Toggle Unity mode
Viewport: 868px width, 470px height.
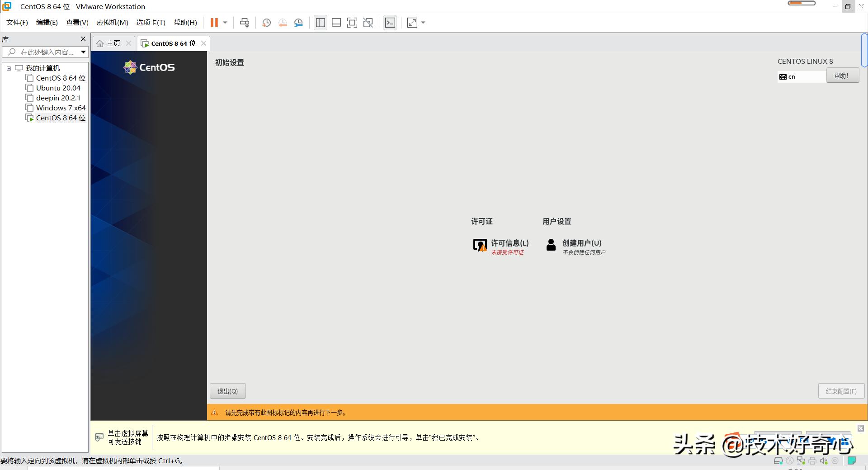(x=368, y=23)
